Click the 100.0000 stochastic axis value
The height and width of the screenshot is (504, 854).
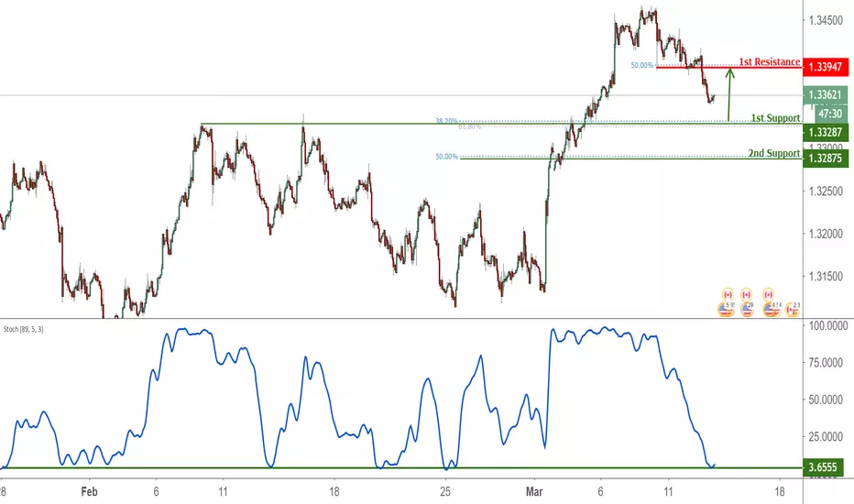click(827, 326)
